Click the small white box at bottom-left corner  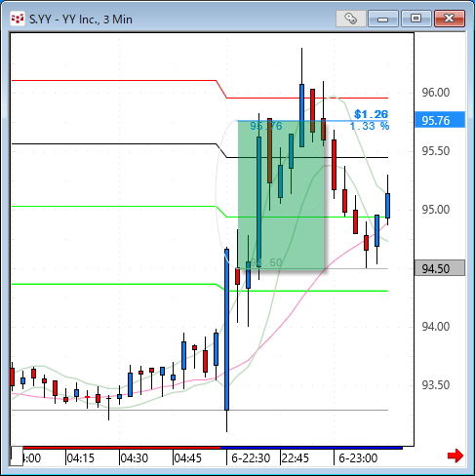[x=17, y=456]
